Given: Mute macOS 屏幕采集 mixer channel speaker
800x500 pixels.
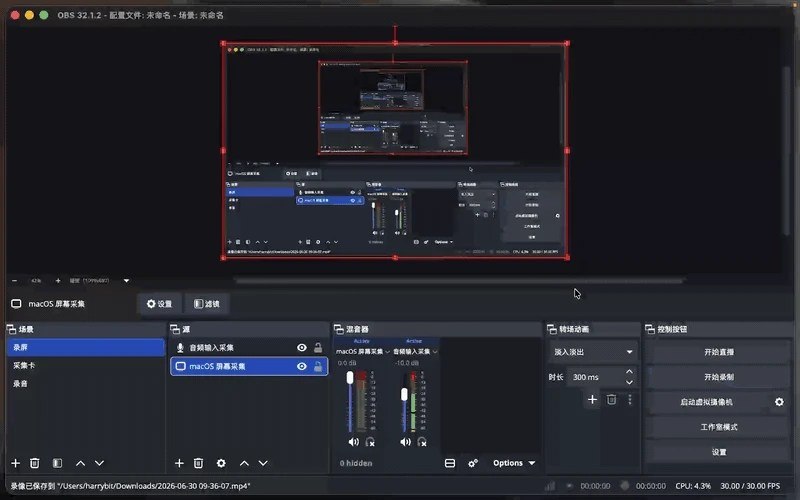Looking at the screenshot, I should pos(353,442).
